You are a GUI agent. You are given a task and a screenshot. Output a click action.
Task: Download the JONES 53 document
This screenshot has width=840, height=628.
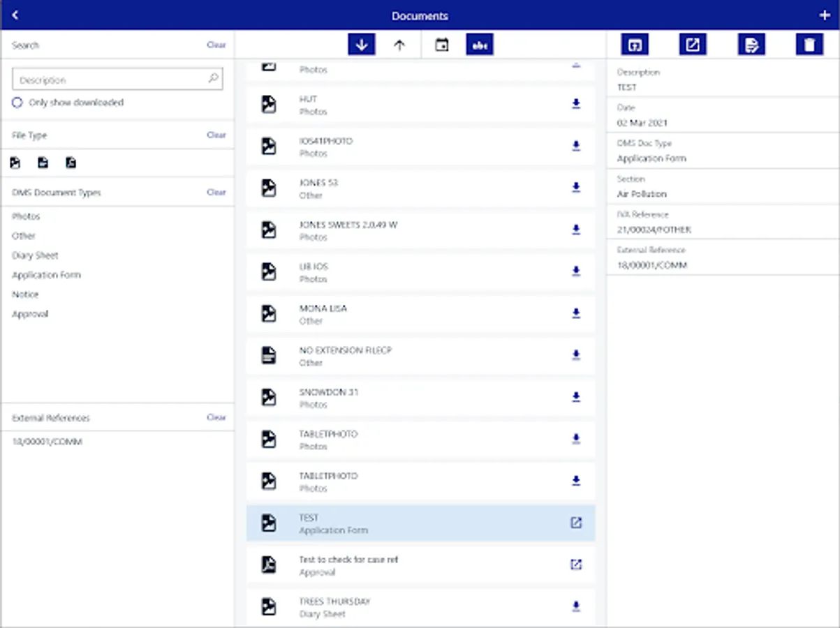coord(576,188)
